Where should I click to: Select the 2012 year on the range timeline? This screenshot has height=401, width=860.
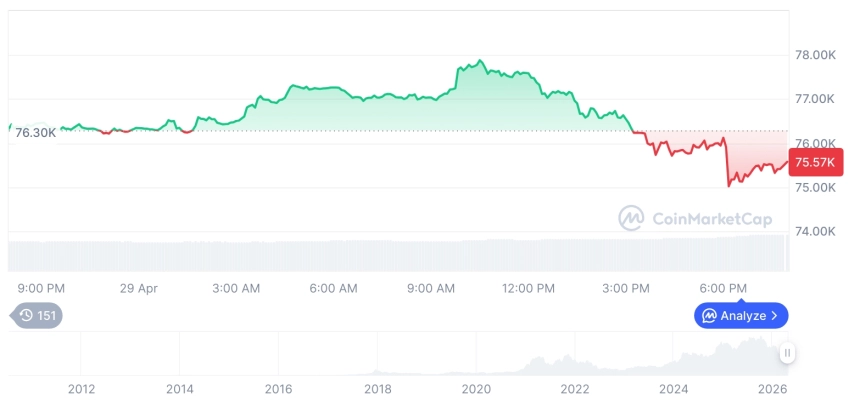(x=81, y=389)
